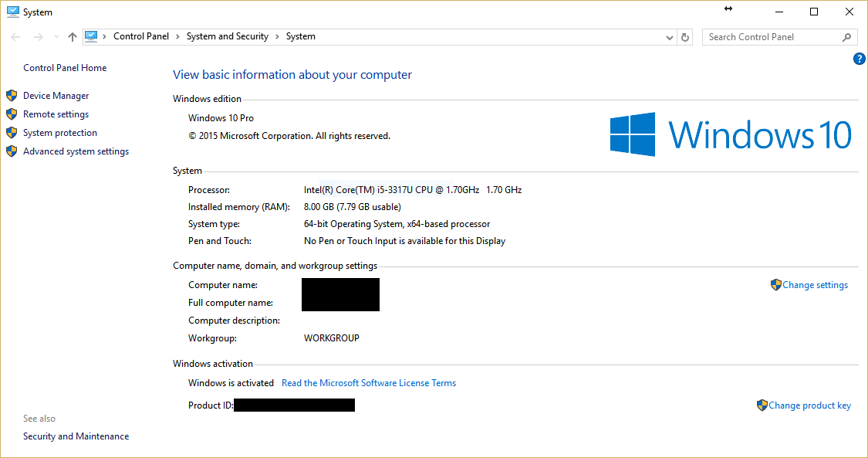Click the Advanced system settings shield icon
The height and width of the screenshot is (458, 868).
(12, 151)
